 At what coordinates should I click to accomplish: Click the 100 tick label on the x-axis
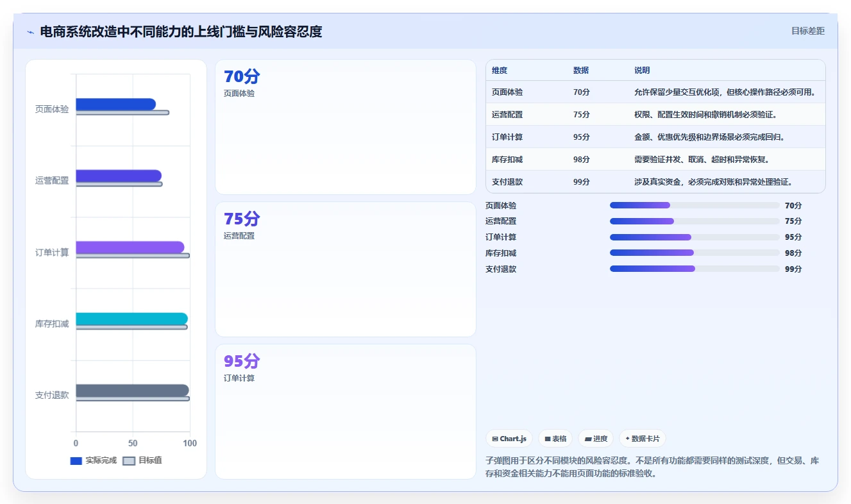(190, 443)
